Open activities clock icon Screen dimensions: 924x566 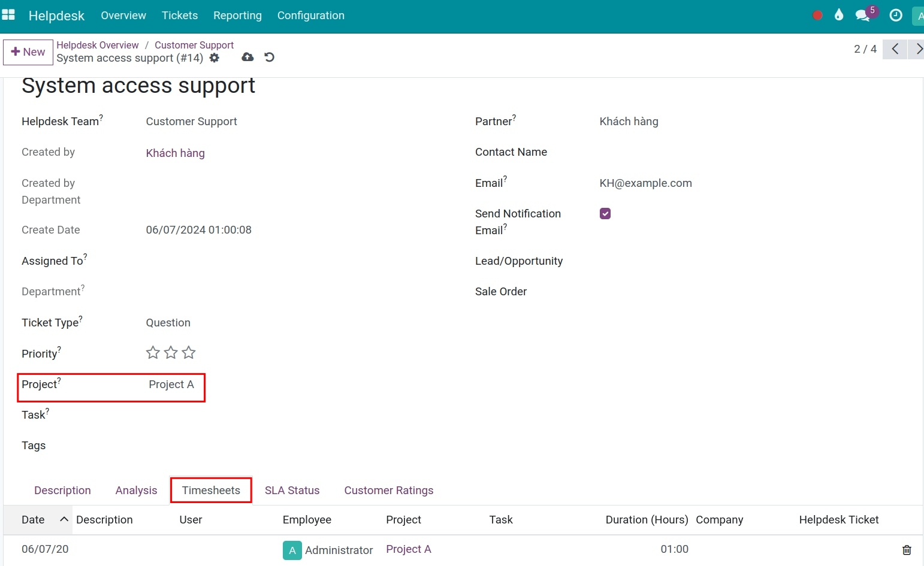pos(896,16)
